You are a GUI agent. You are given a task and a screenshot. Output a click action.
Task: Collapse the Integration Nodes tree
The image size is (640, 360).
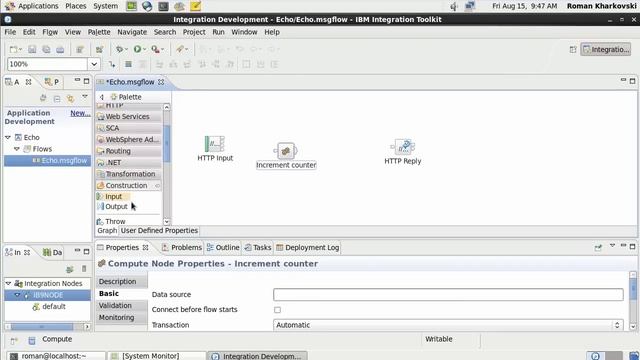coord(8,283)
